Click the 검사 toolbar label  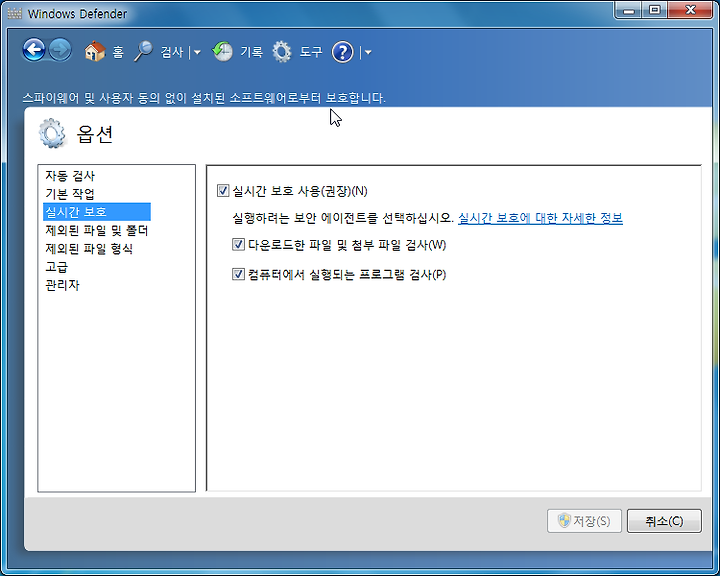point(172,52)
